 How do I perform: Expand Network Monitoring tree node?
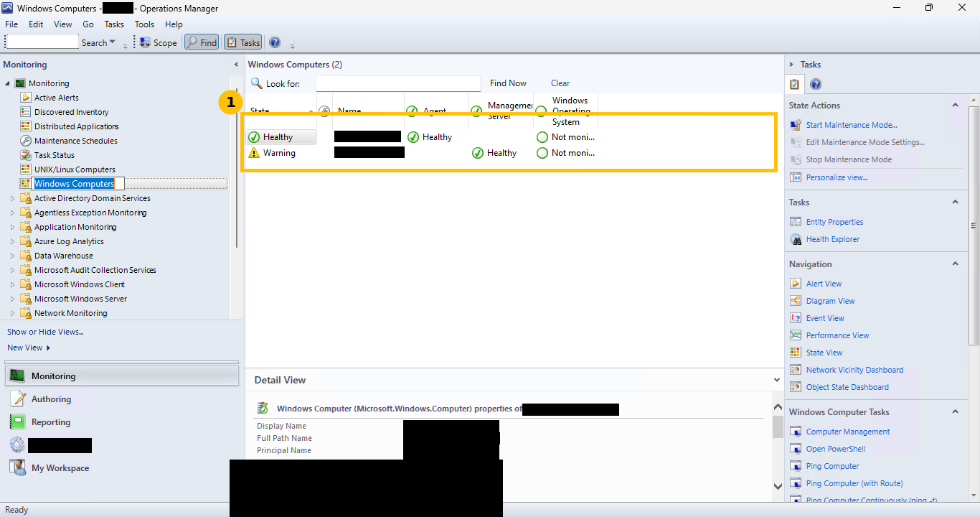(12, 313)
